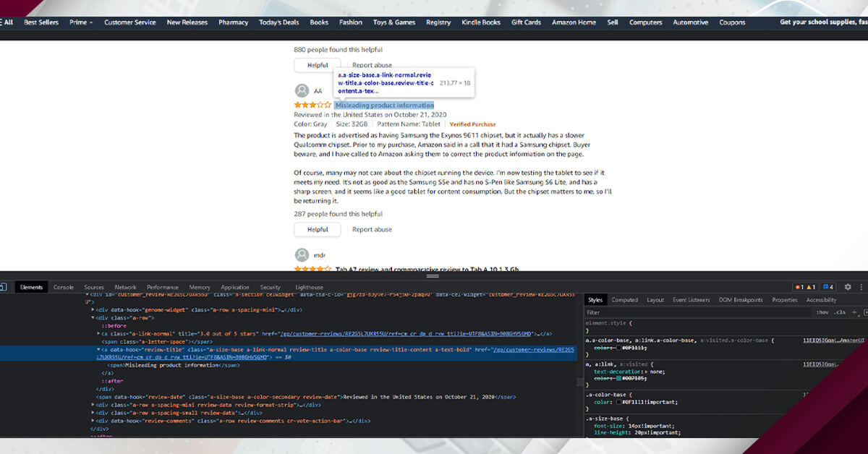Open the Misleading product information review title
Viewport: 868px width, 454px height.
[x=385, y=106]
